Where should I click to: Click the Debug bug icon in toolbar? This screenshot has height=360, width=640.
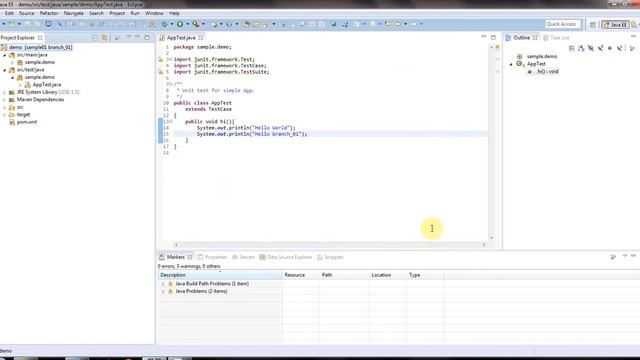164,24
